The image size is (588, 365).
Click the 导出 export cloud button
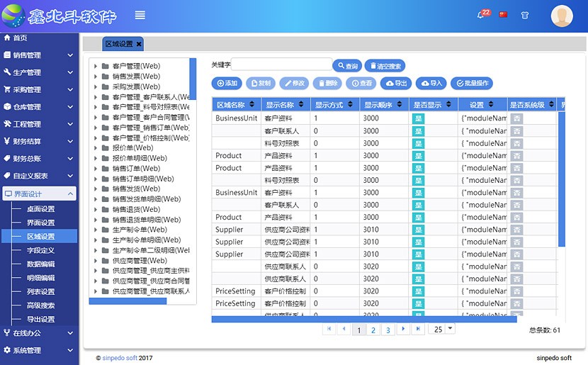pyautogui.click(x=396, y=83)
